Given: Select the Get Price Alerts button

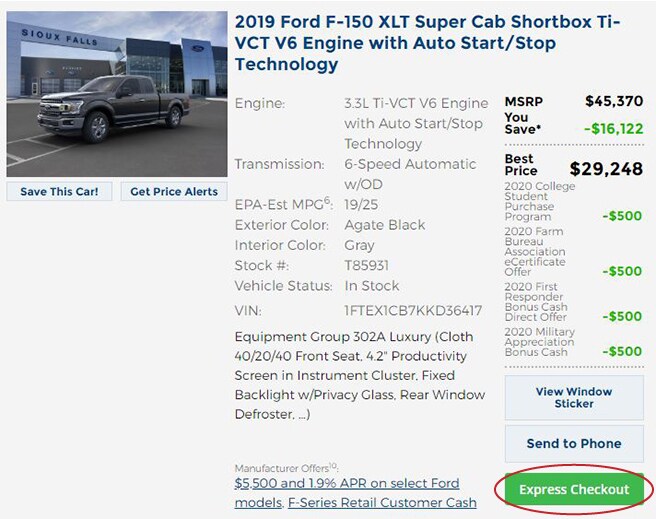Looking at the screenshot, I should (174, 192).
